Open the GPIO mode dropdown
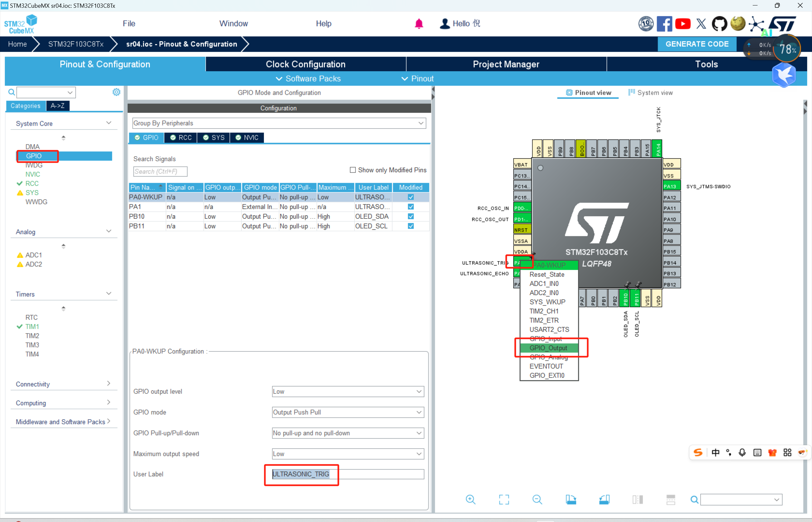 [348, 412]
